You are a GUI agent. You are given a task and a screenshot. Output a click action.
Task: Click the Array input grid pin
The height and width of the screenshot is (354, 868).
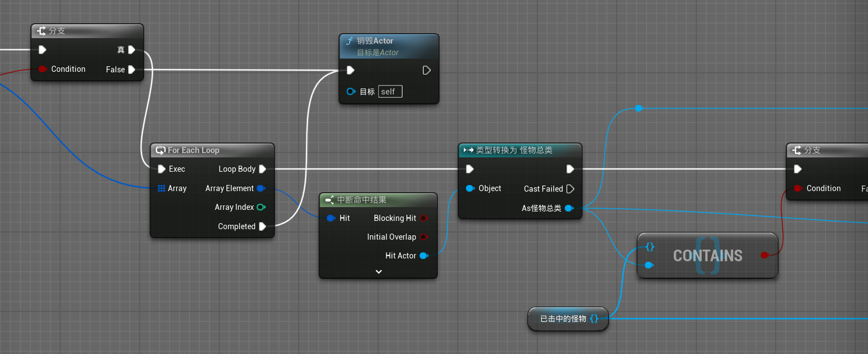coord(161,188)
